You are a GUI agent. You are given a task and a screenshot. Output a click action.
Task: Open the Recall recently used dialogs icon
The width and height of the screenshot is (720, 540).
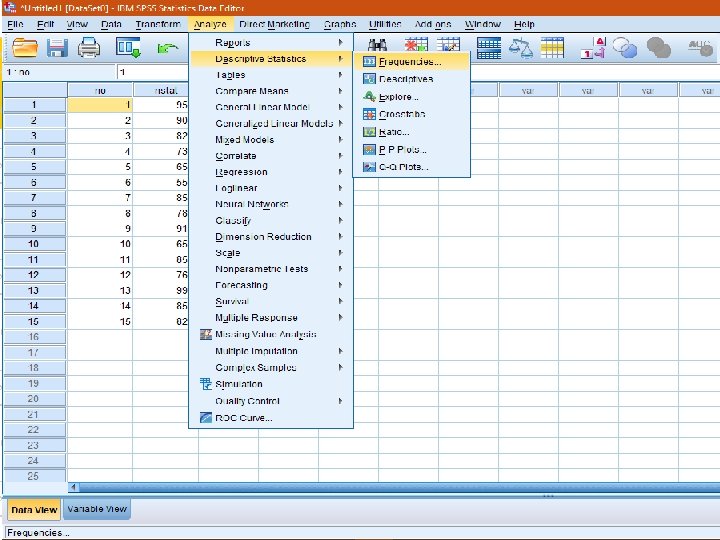128,48
